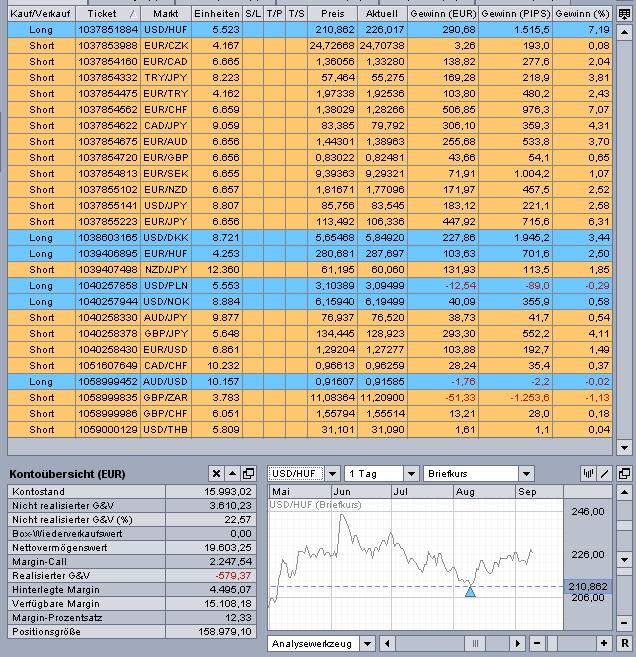This screenshot has width=636, height=657.
Task: Sort by Preis column header
Action: click(333, 14)
